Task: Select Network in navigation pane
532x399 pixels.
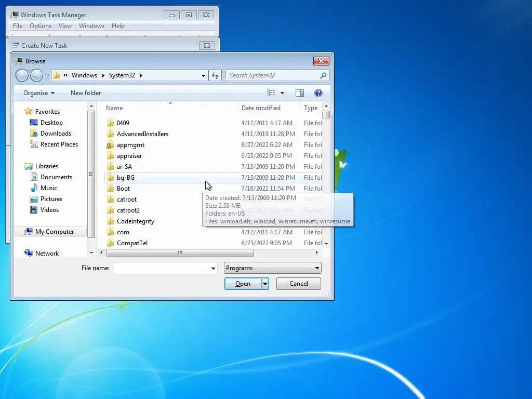Action: [x=47, y=253]
